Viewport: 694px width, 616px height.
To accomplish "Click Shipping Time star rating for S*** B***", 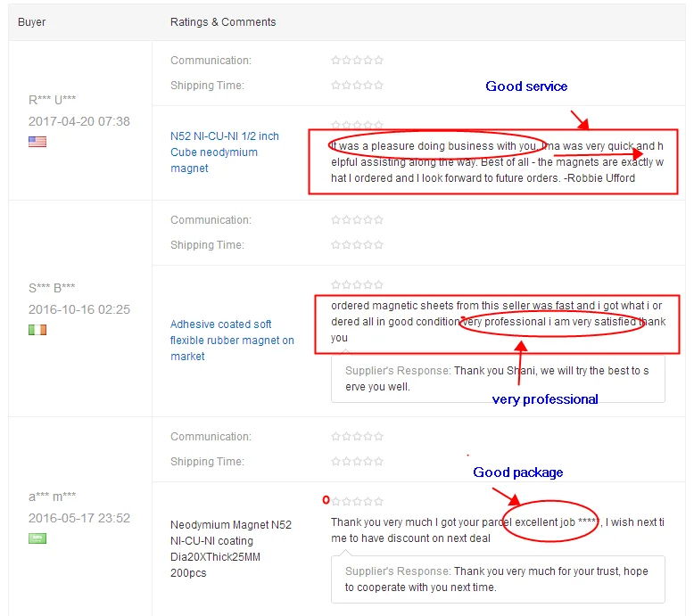I will click(357, 245).
